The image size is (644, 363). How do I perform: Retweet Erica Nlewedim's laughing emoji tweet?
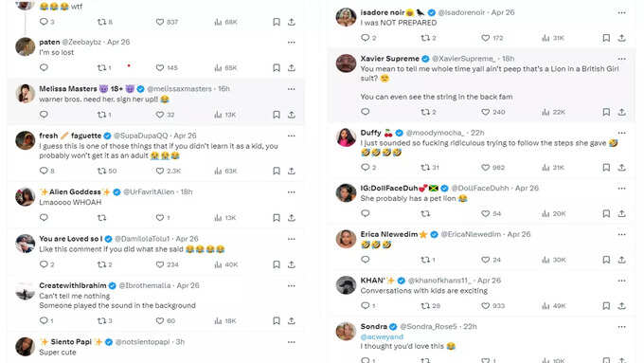click(x=425, y=260)
